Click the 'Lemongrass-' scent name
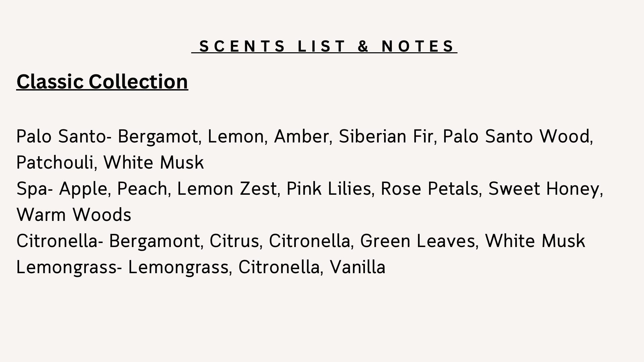The height and width of the screenshot is (362, 644). (69, 267)
